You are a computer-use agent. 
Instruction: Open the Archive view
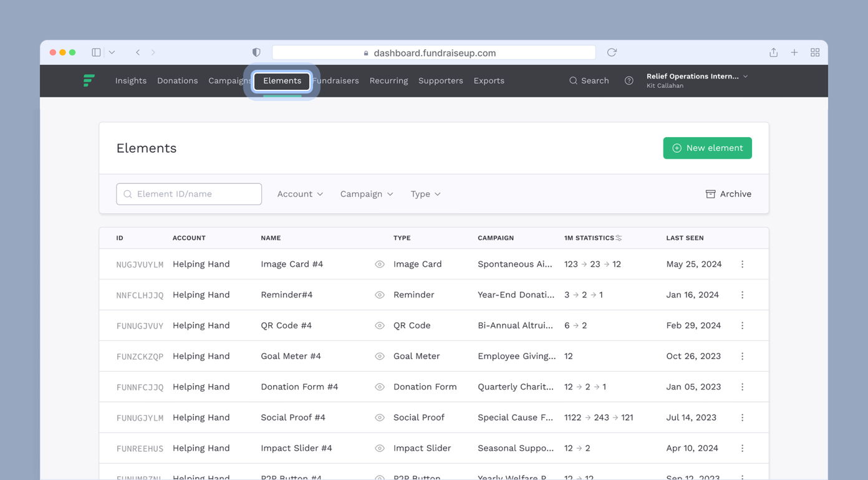728,194
